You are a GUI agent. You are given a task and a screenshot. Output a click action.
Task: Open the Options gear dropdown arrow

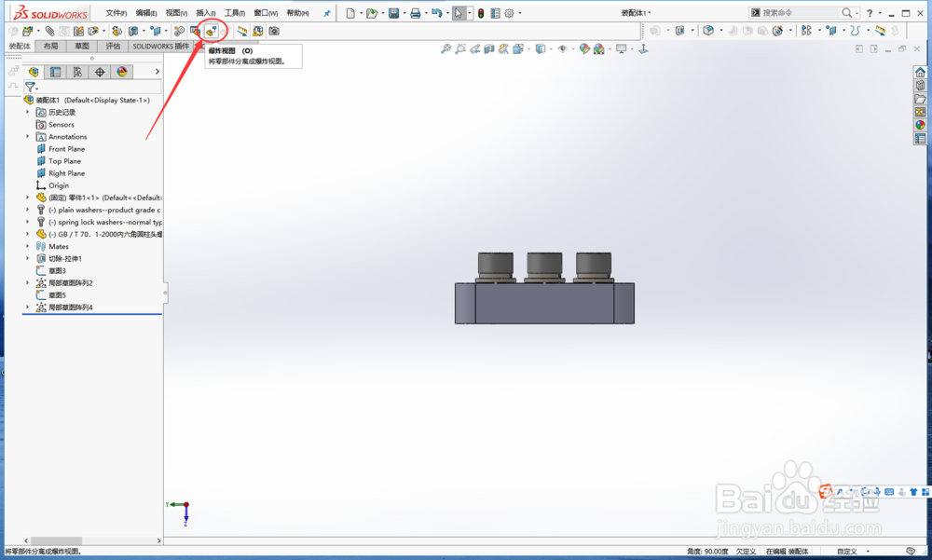pos(520,13)
